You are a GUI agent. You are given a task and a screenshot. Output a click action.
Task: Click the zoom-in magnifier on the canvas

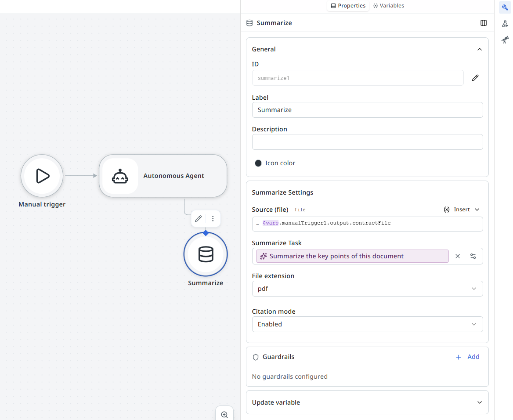[224, 414]
